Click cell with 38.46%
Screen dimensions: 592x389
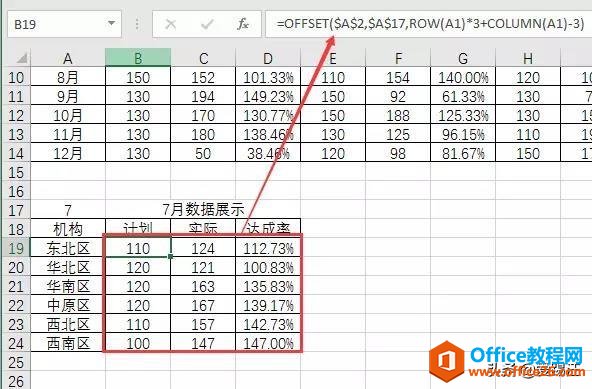tap(268, 153)
